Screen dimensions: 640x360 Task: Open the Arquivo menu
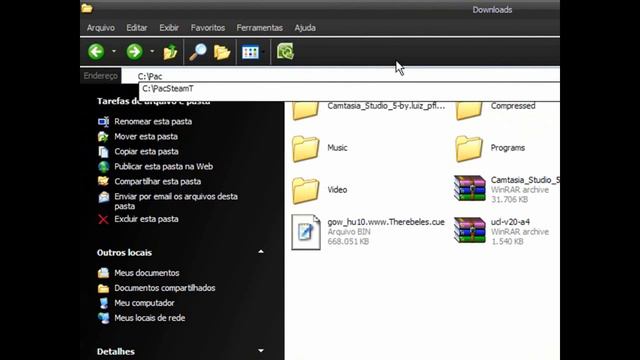pos(100,28)
